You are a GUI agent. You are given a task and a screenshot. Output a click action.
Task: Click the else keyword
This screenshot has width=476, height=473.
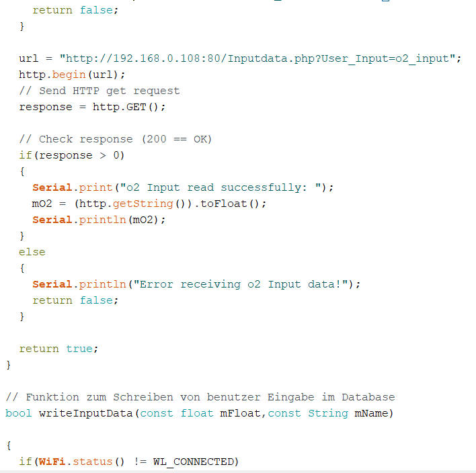point(32,252)
